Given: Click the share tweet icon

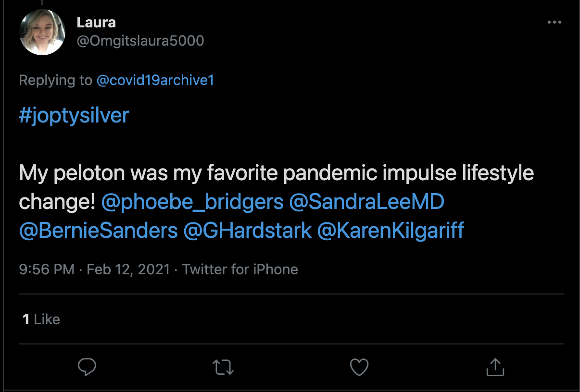Looking at the screenshot, I should (494, 367).
